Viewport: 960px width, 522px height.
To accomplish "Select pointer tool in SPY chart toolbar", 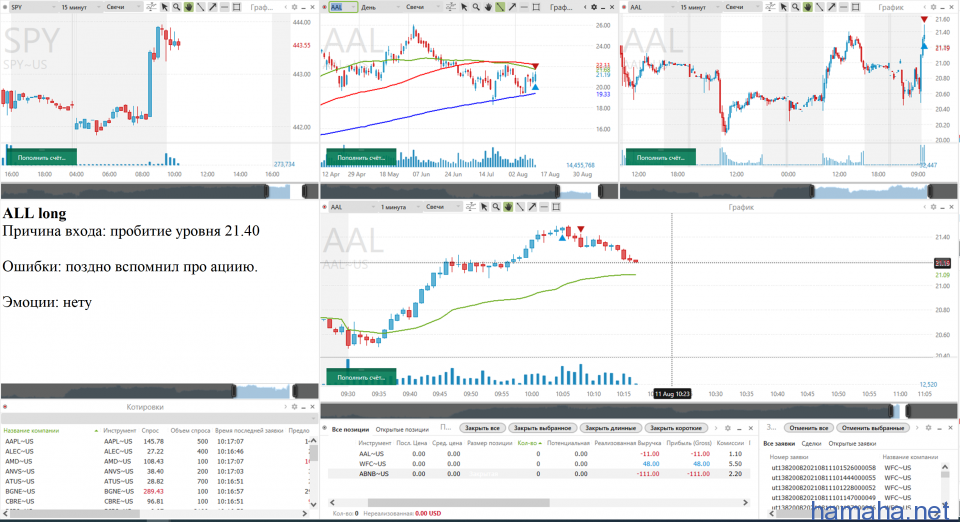I will (x=165, y=7).
